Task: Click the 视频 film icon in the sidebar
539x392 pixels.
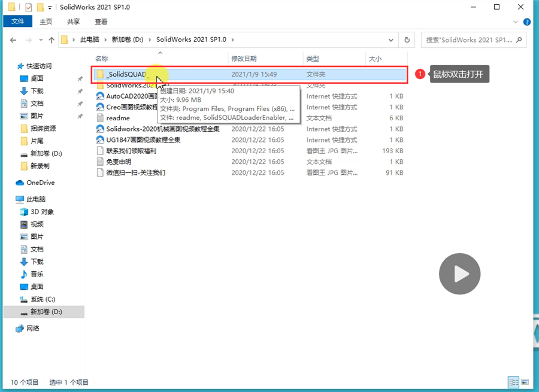Action: (x=24, y=224)
